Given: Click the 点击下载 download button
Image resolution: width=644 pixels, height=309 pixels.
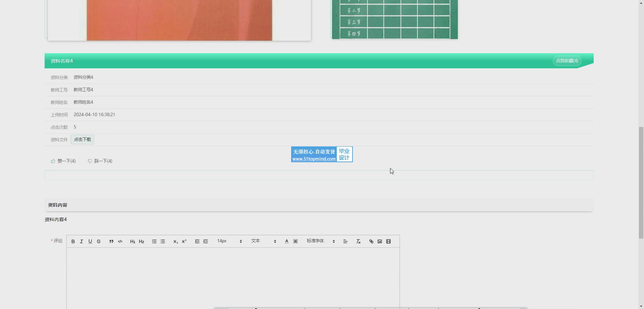Looking at the screenshot, I should [x=83, y=139].
